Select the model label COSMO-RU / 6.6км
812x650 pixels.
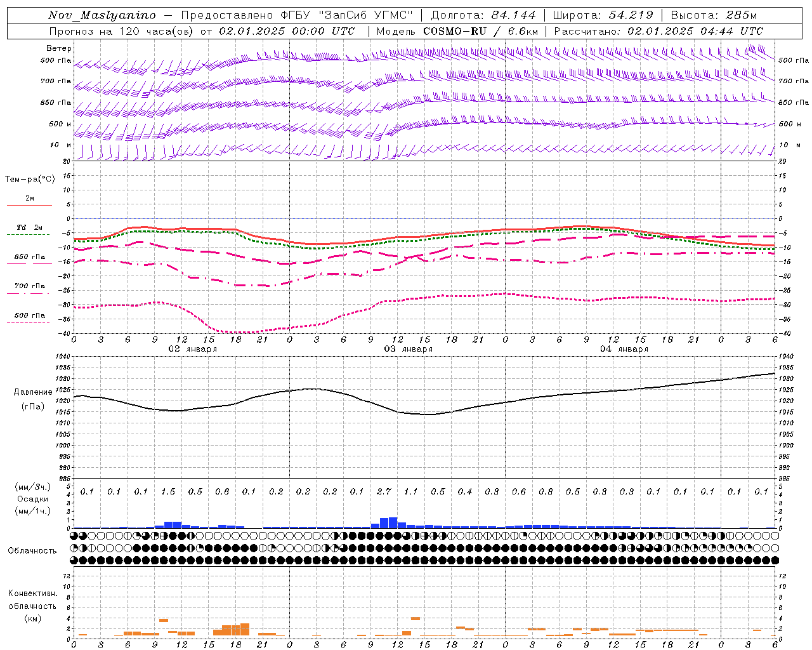pyautogui.click(x=480, y=31)
